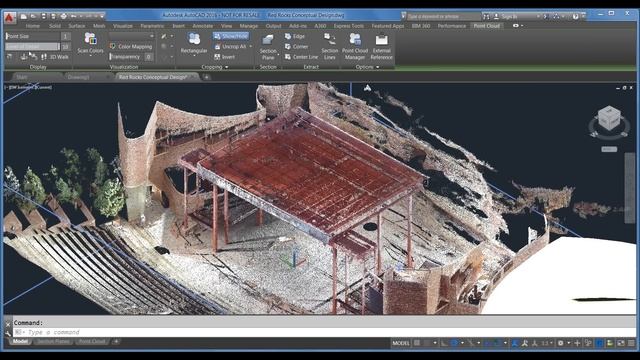The width and height of the screenshot is (640, 360).
Task: Adjust the Level of Detail slider
Action: (33, 47)
